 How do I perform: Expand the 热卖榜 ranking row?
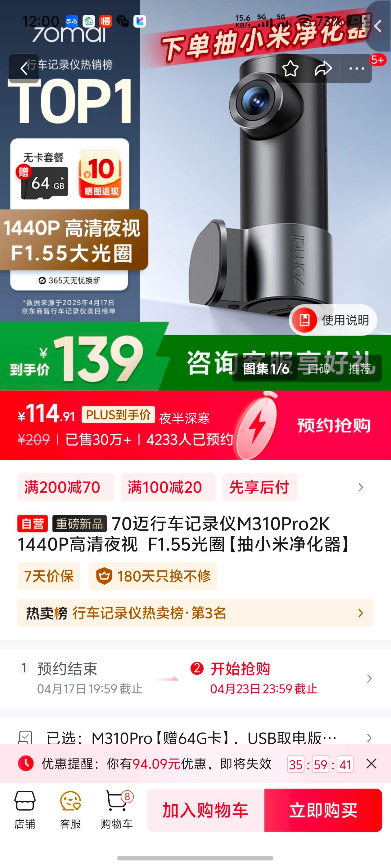click(195, 613)
